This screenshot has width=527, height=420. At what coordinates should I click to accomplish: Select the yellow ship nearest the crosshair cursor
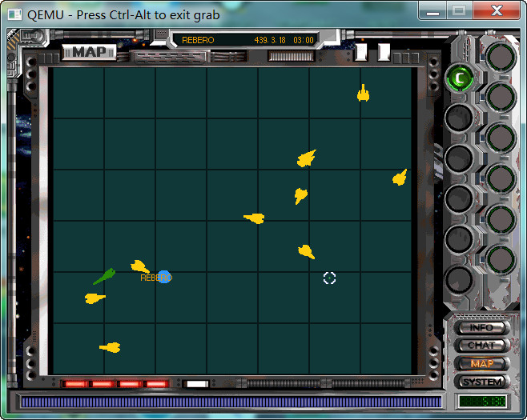(306, 251)
